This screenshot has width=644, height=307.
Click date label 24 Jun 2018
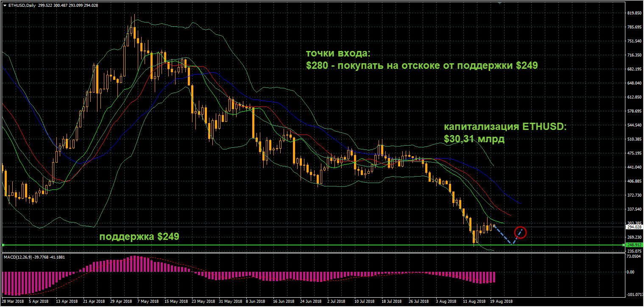coord(310,301)
